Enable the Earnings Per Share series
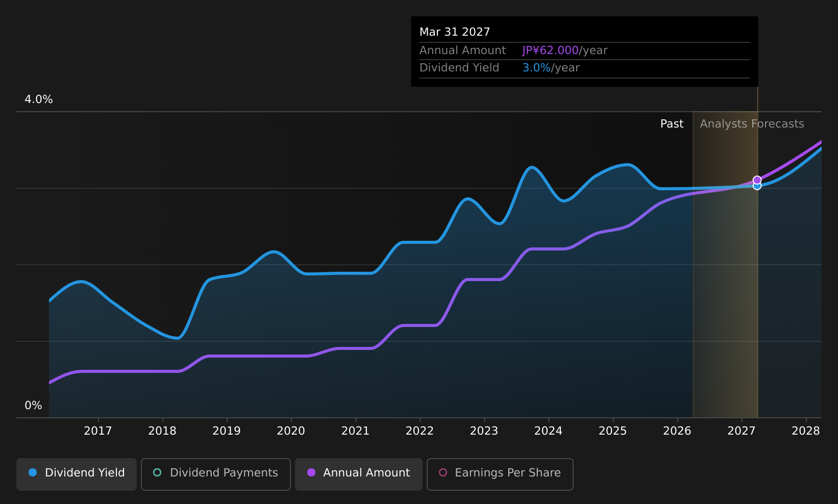The image size is (838, 504). 500,474
